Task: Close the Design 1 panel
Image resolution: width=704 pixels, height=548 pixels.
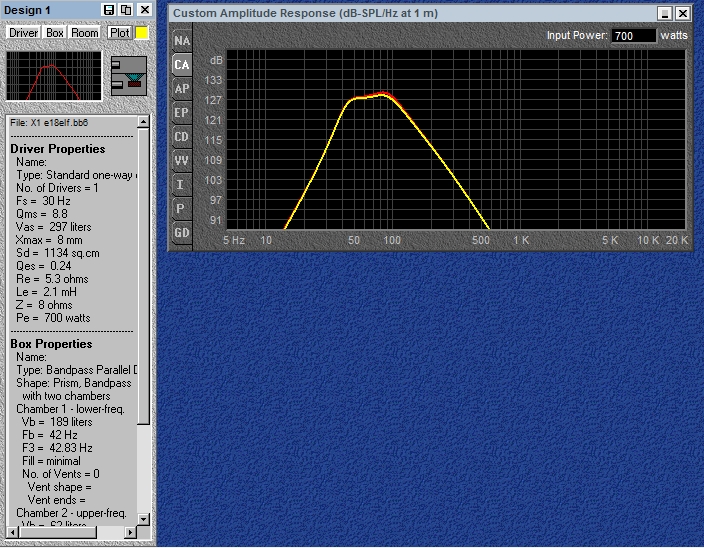Action: pyautogui.click(x=145, y=9)
